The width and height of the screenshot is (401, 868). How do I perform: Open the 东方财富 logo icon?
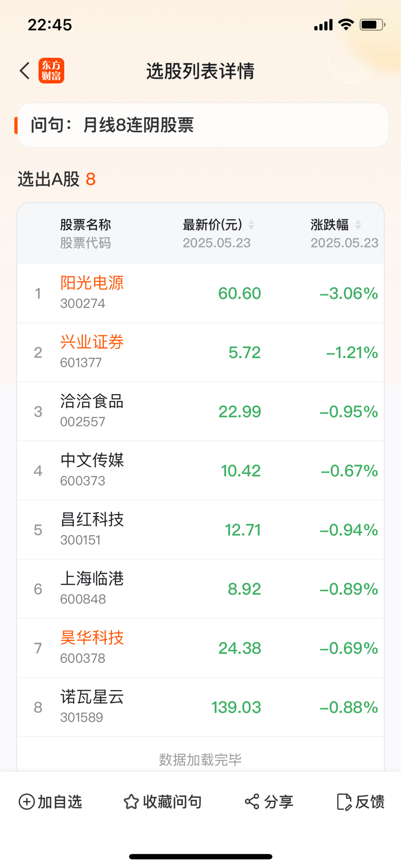(51, 71)
